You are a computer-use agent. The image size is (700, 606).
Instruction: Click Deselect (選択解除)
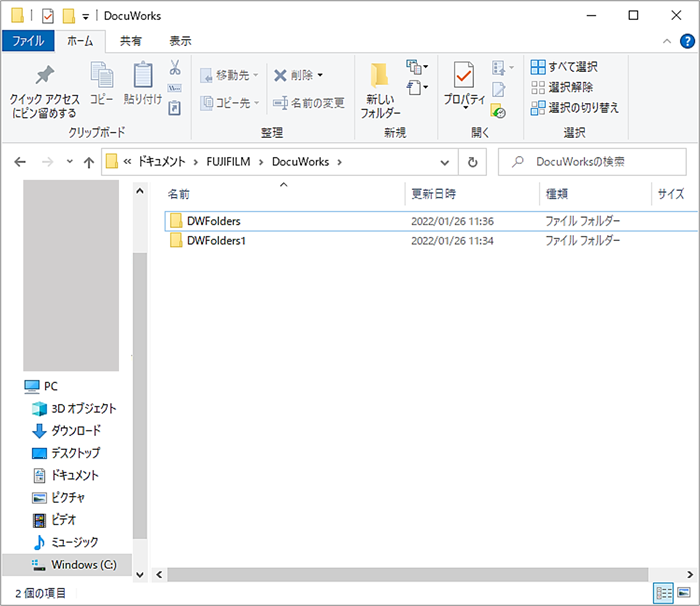[x=562, y=87]
